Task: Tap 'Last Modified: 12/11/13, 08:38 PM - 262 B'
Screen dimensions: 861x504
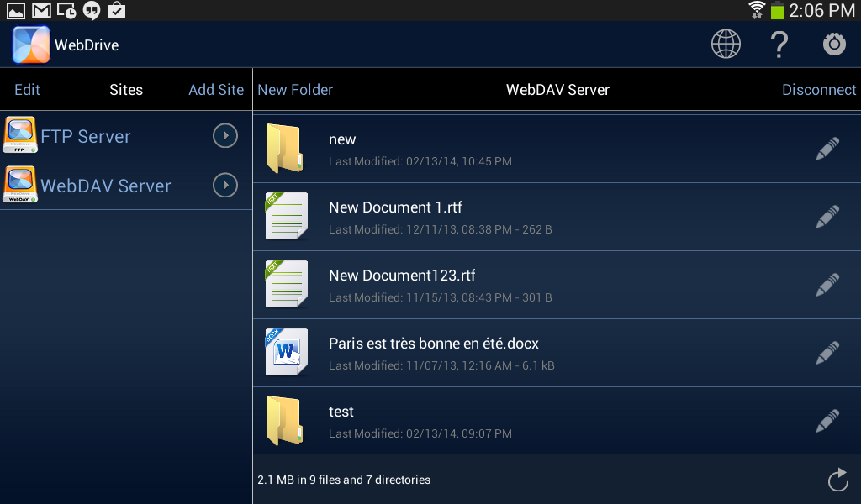Action: coord(441,229)
